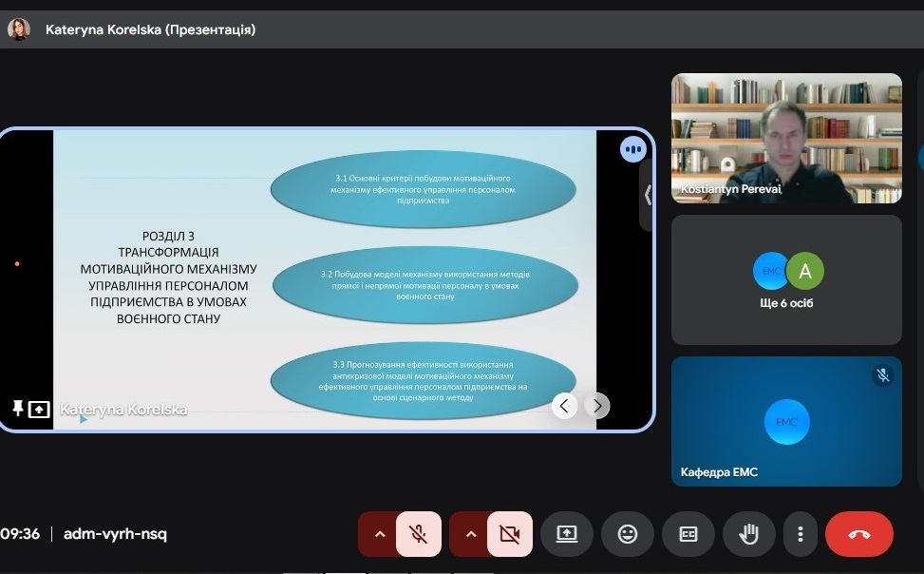Select Kostiantyn Perevai's video tile
The height and width of the screenshot is (574, 924).
(x=786, y=138)
